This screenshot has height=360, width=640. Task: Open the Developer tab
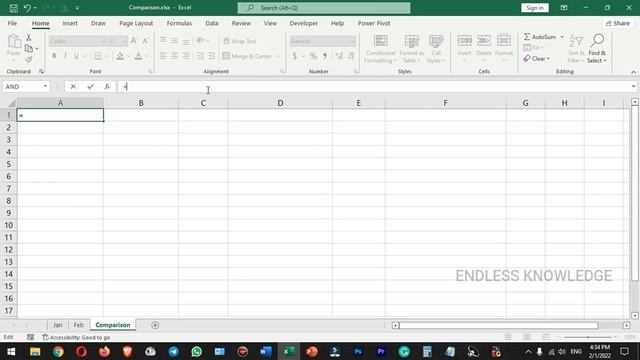click(304, 23)
